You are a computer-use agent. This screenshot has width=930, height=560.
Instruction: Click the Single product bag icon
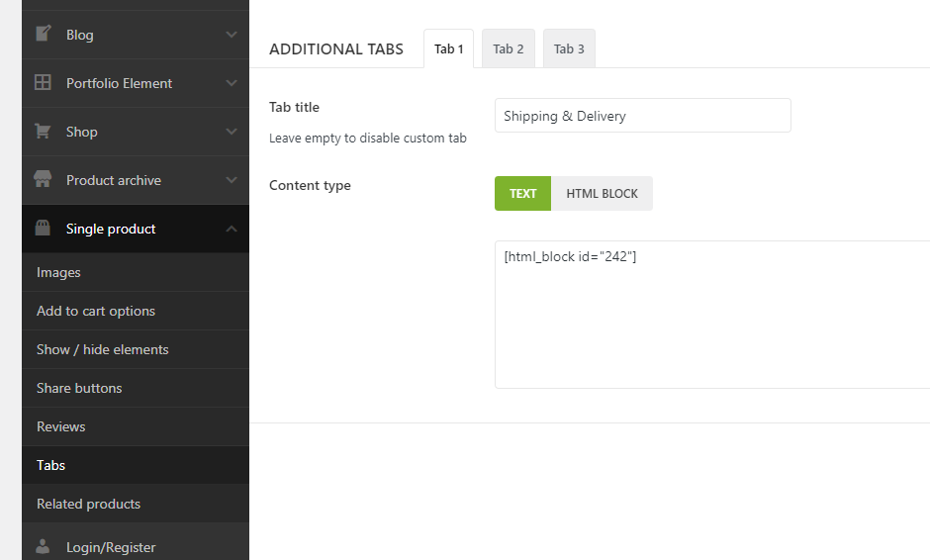(43, 229)
